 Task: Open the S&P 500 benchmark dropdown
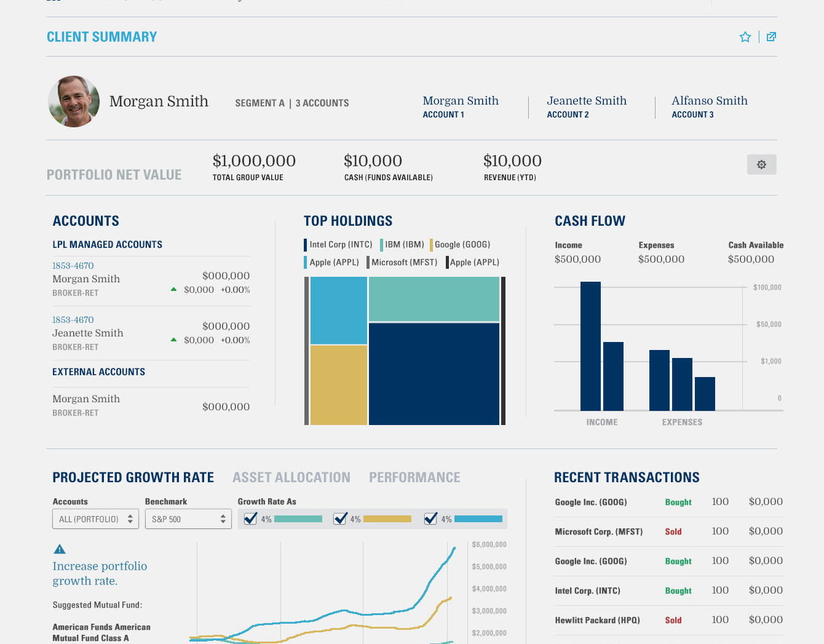188,519
